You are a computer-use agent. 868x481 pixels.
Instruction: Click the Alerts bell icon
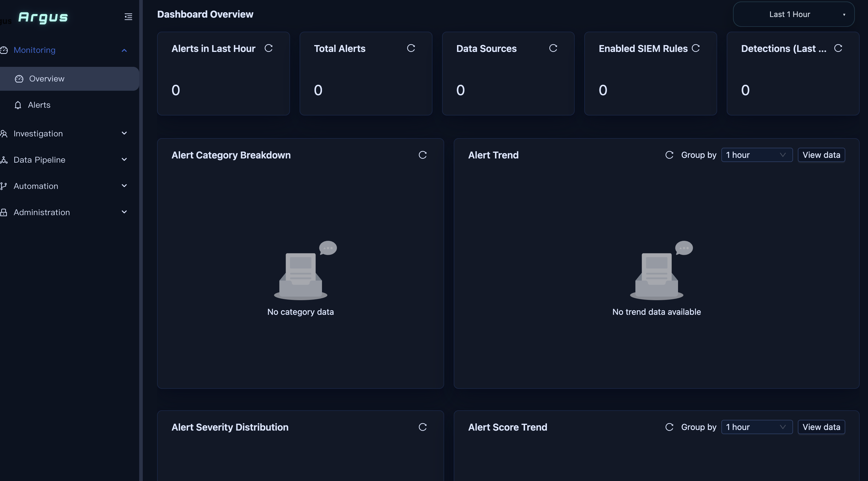pyautogui.click(x=18, y=105)
